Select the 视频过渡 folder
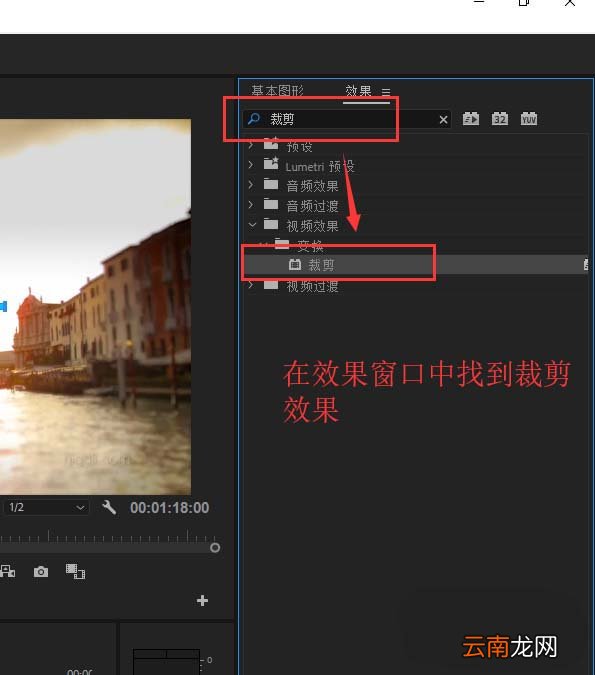 click(x=415, y=285)
